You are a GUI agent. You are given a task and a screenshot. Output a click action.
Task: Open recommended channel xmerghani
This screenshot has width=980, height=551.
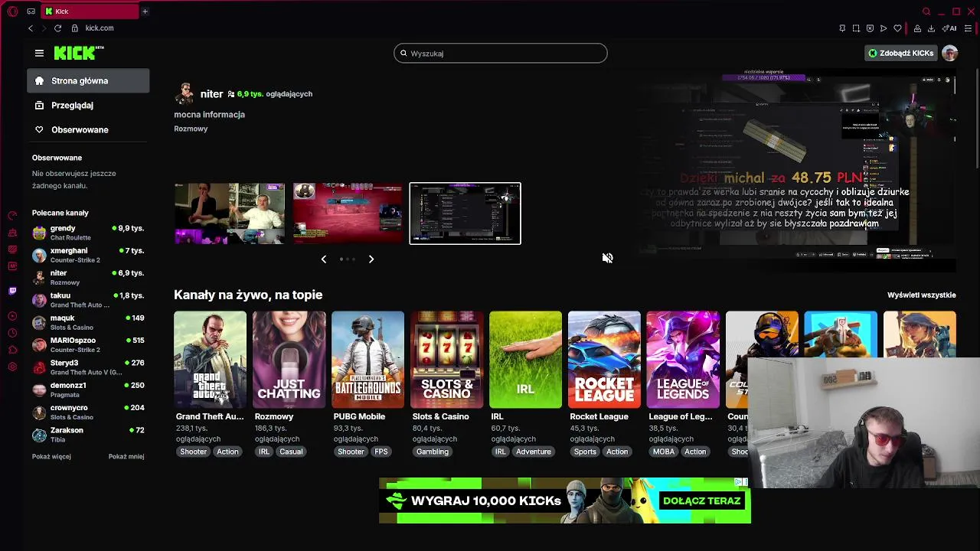tap(88, 255)
